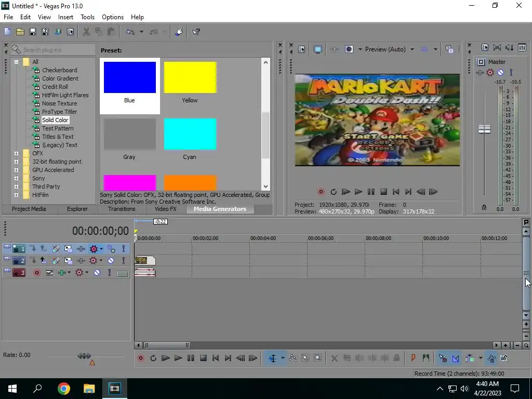Click the video clip on track 2
The height and width of the screenshot is (399, 532).
pyautogui.click(x=145, y=261)
